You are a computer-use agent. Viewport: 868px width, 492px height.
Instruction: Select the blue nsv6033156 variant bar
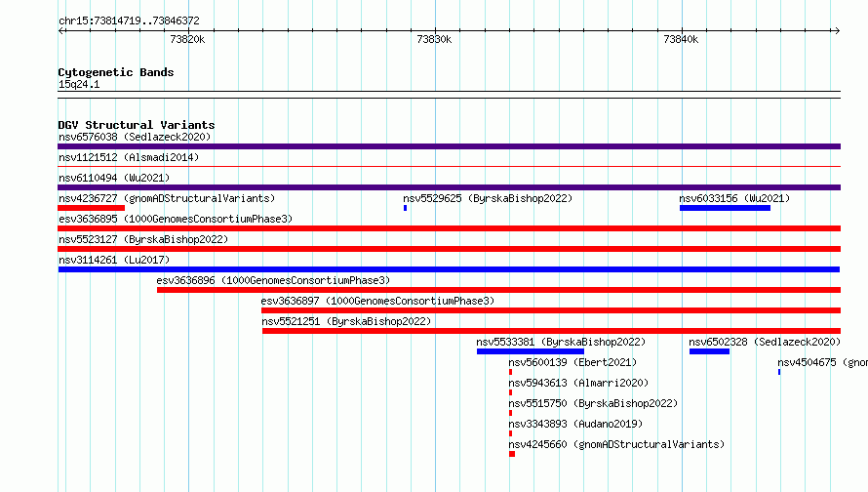coord(726,208)
